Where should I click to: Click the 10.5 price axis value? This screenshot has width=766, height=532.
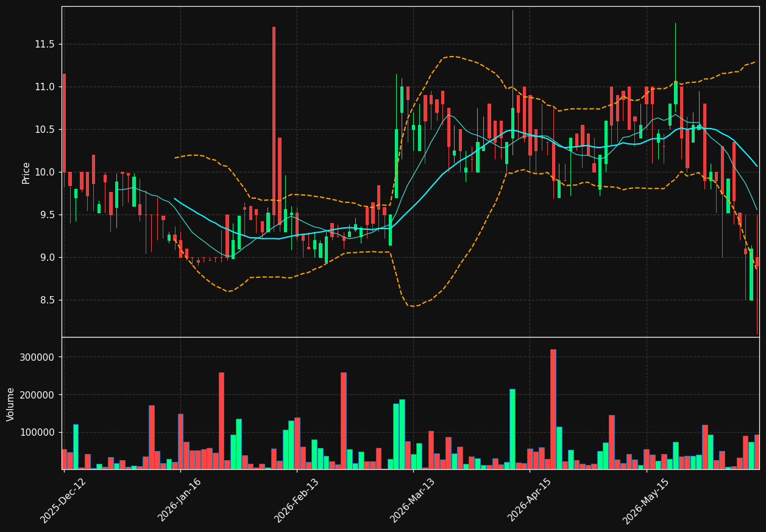44,130
